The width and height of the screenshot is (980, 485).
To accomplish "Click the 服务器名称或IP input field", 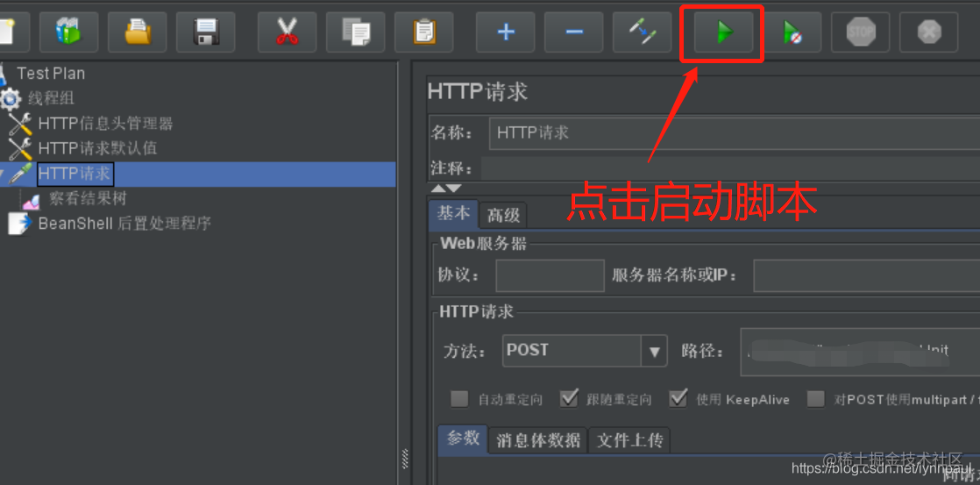I will (x=866, y=275).
